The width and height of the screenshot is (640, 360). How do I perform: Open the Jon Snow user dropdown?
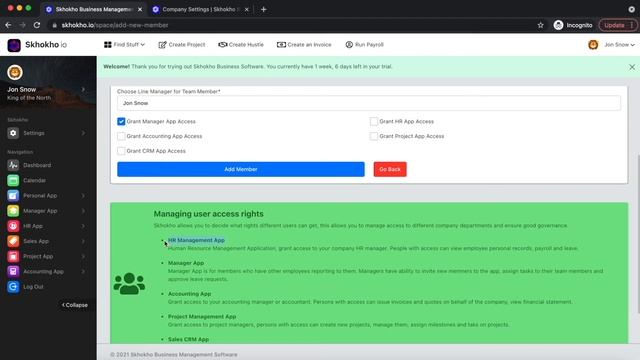[x=619, y=44]
